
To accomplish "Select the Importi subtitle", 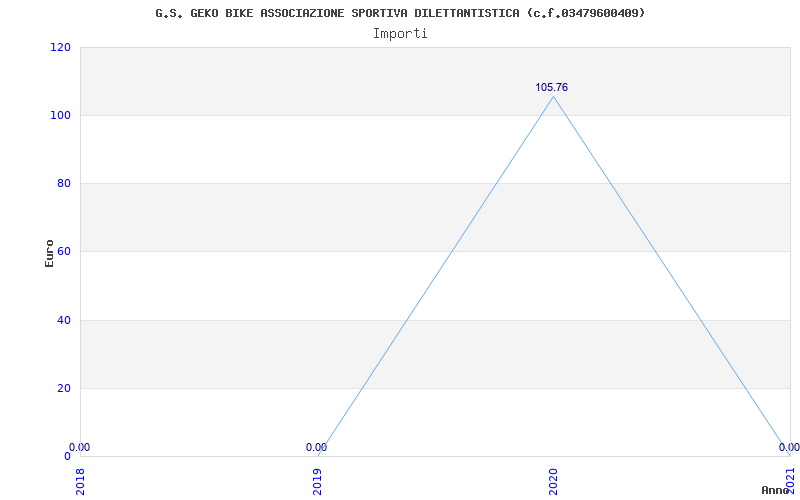I will click(400, 34).
